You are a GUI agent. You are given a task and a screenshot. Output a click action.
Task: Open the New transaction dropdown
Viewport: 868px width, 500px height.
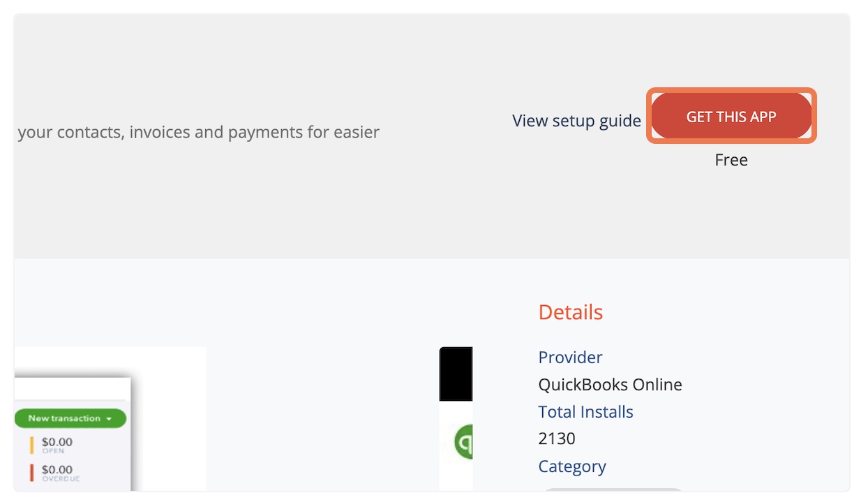[70, 418]
